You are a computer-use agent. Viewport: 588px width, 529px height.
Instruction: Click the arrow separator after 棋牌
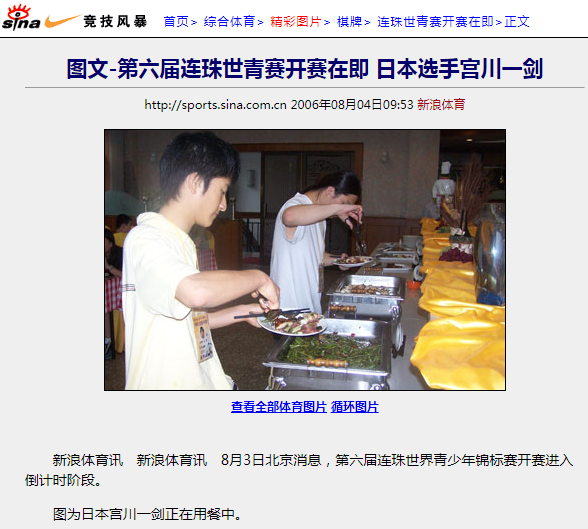(368, 22)
